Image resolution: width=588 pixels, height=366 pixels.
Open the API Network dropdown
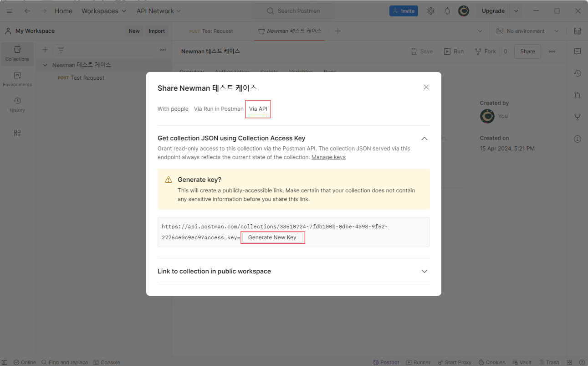pyautogui.click(x=159, y=11)
